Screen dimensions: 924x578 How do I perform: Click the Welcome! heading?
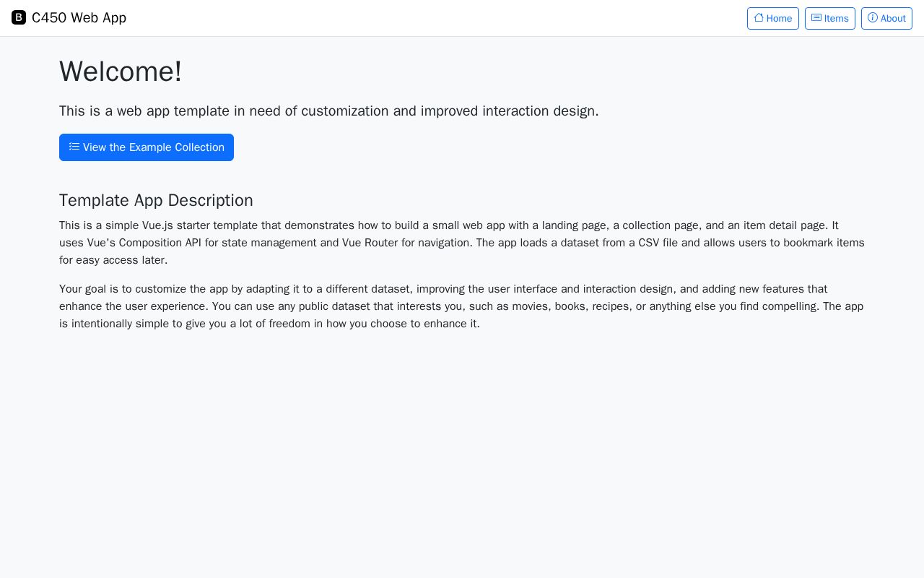pos(121,72)
